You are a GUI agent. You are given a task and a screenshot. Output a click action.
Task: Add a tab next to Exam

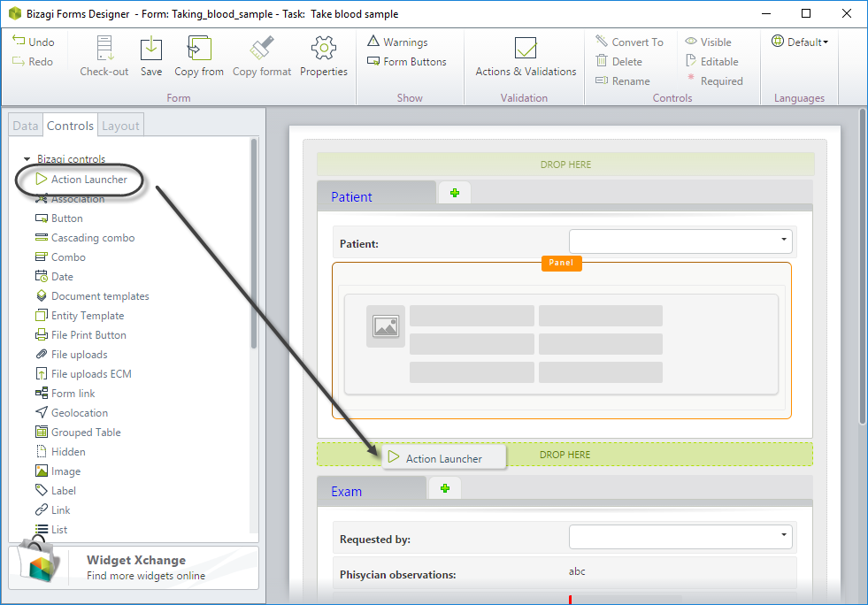click(x=444, y=488)
